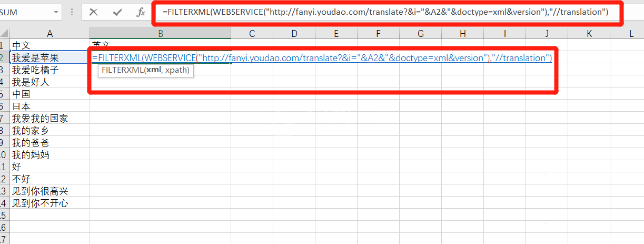Image resolution: width=644 pixels, height=244 pixels.
Task: Click inside the formula bar text
Action: 385,12
